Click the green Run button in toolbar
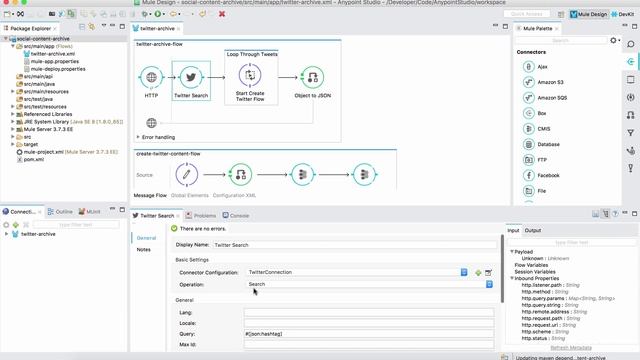The image size is (640, 360). tap(158, 14)
